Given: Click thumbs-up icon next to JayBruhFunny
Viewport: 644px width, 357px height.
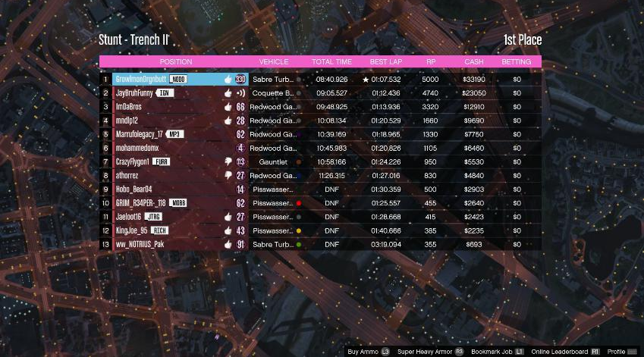Looking at the screenshot, I should (x=228, y=93).
